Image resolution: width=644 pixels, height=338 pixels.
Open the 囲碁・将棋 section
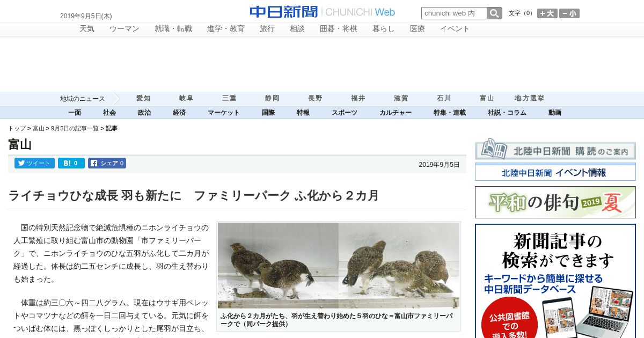click(339, 29)
